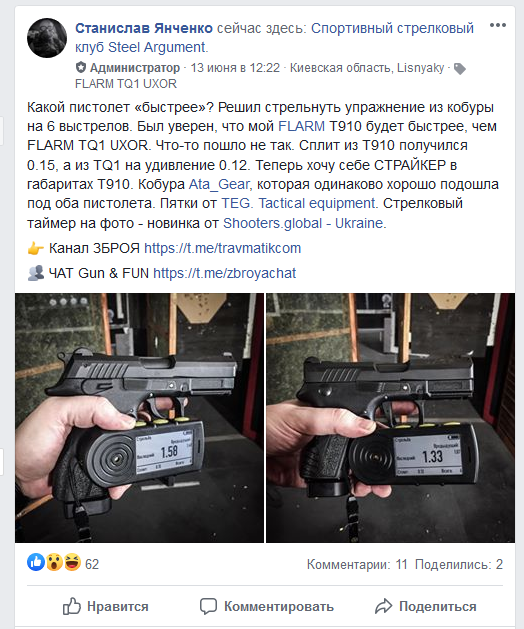Click the Administrator shield badge icon
This screenshot has height=629, width=524.
coord(81,67)
